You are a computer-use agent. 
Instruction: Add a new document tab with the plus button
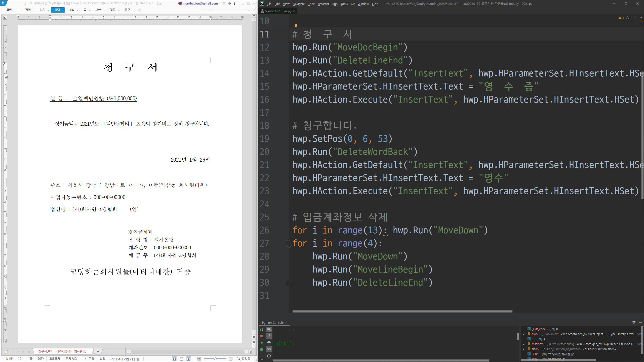98,351
